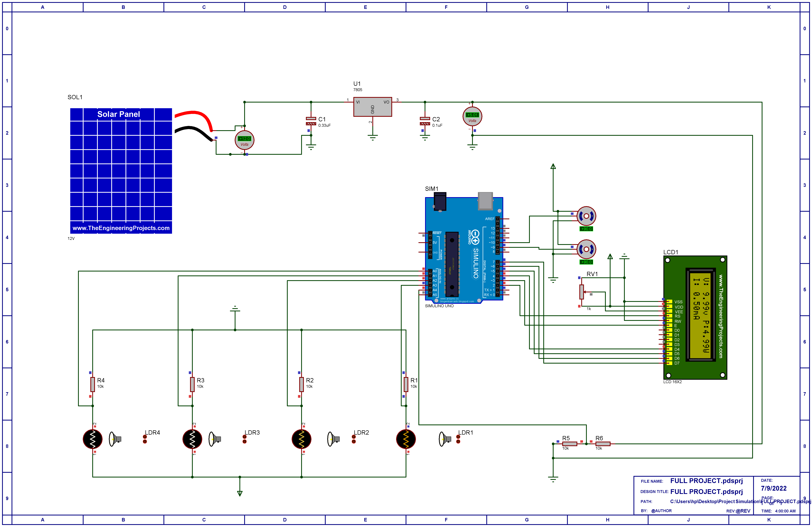Screen dimensions: 812x527
Task: Click the Solar Panel SOL1 component
Action: point(121,171)
